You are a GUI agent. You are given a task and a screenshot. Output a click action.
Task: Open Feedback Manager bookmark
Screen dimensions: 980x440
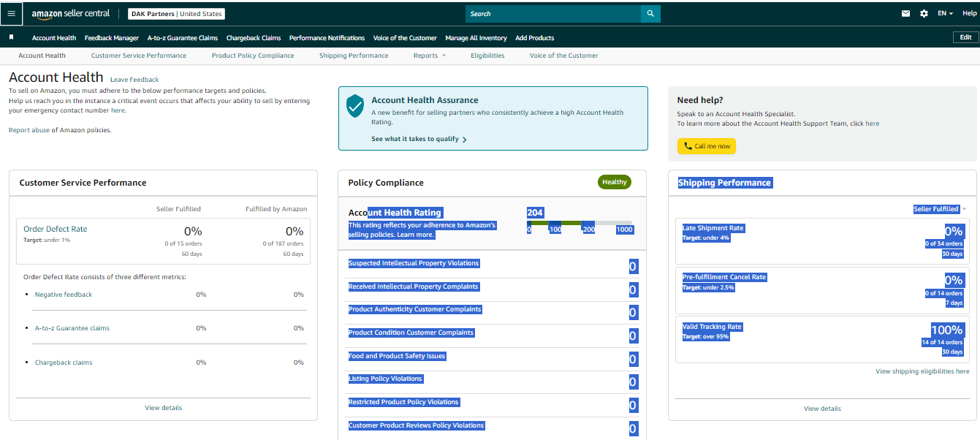[x=112, y=38]
